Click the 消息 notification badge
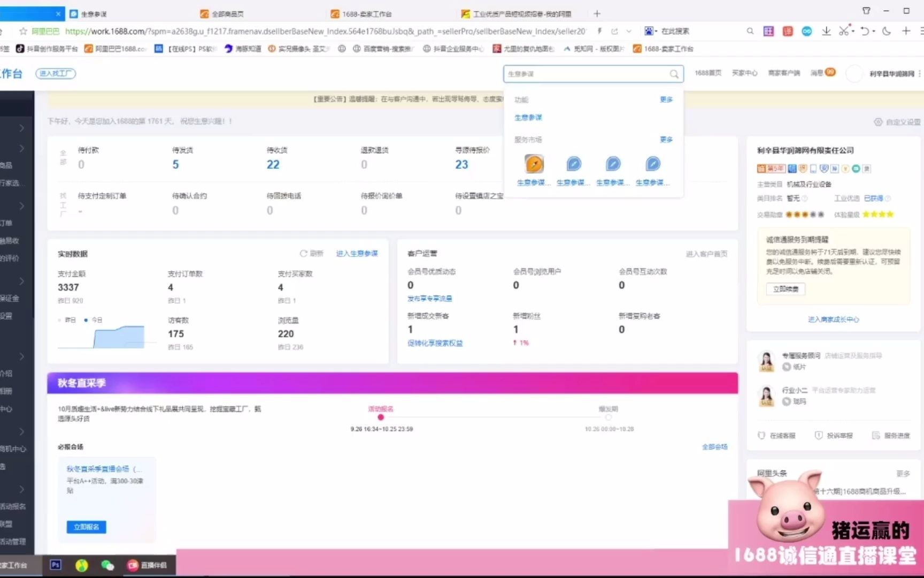924x578 pixels. 830,72
